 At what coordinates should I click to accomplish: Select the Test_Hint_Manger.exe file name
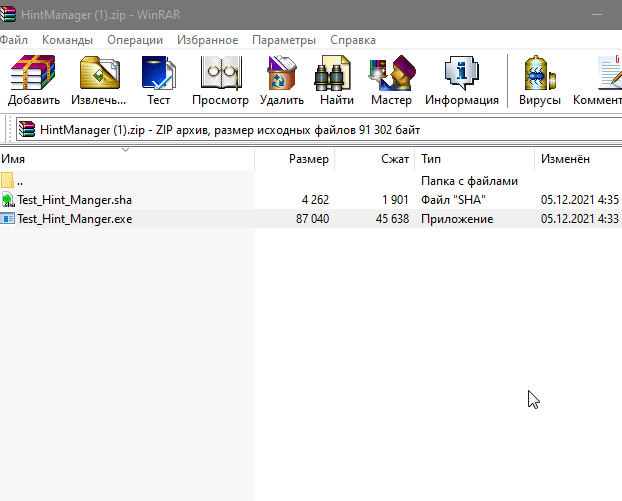pyautogui.click(x=75, y=219)
